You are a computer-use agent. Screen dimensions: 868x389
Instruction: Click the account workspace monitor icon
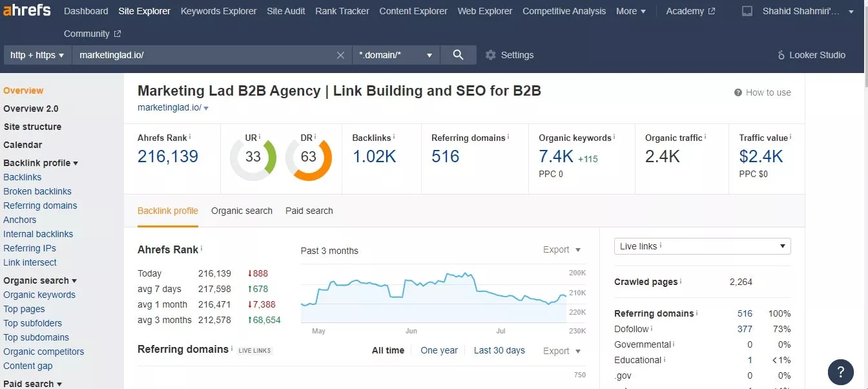(x=747, y=11)
